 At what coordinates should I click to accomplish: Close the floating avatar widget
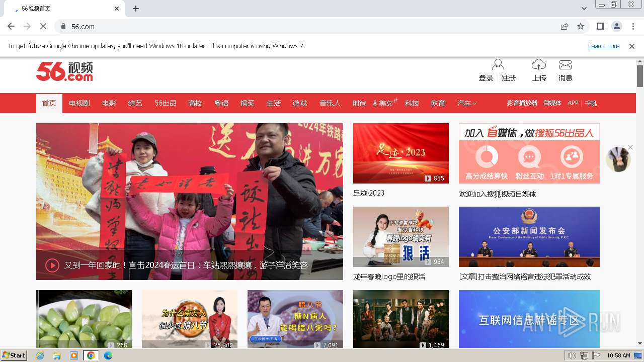[x=630, y=148]
